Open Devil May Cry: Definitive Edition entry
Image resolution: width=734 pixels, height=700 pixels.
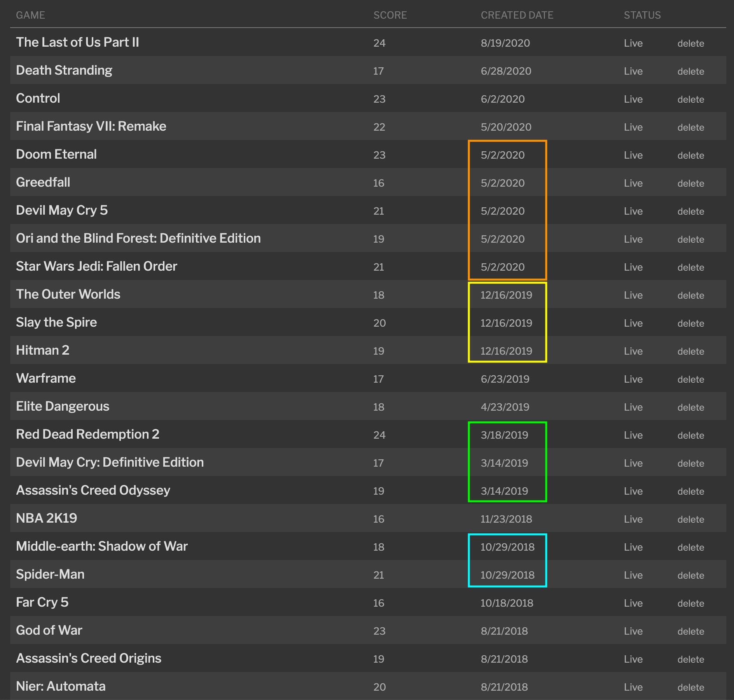(x=110, y=462)
